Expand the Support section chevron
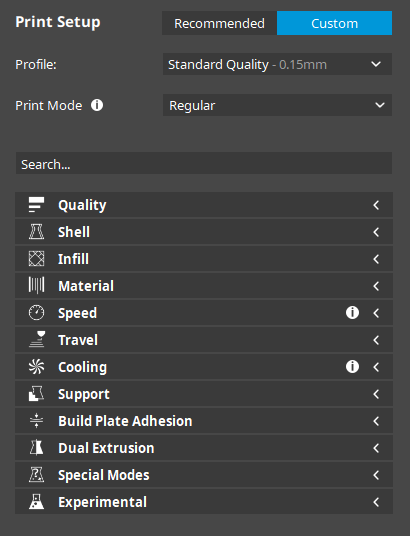 click(376, 394)
